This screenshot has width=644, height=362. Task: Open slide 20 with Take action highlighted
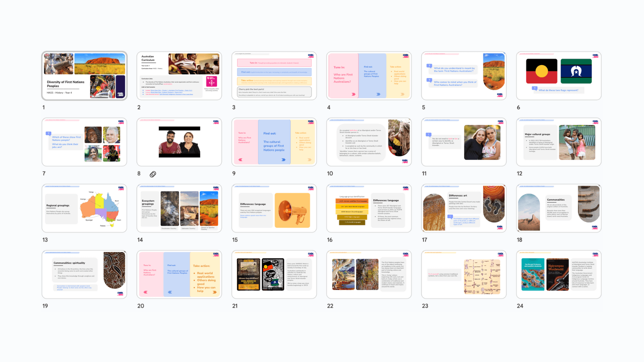click(x=179, y=274)
